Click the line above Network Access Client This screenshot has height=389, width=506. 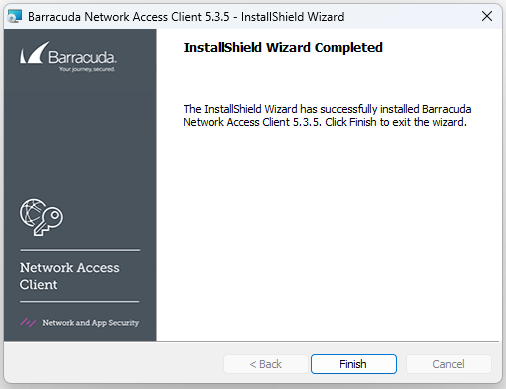click(x=80, y=250)
